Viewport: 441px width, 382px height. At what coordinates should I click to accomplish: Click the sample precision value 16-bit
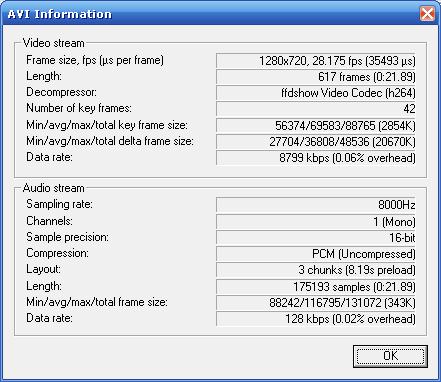click(316, 237)
